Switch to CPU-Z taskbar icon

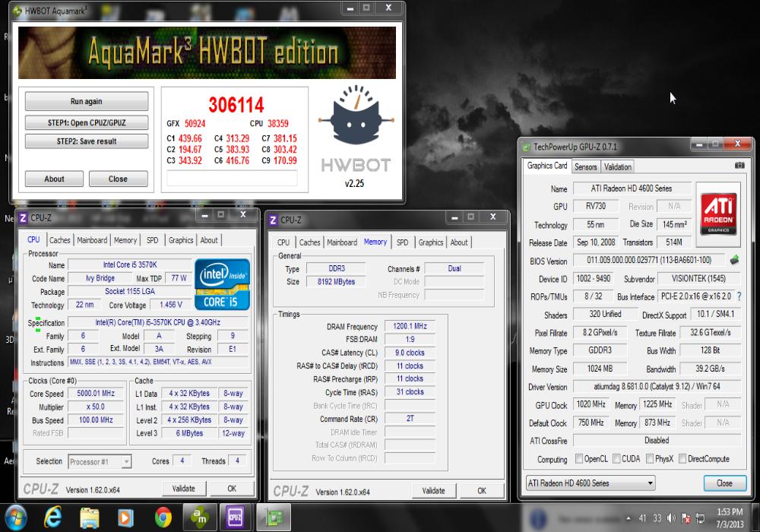pos(236,518)
